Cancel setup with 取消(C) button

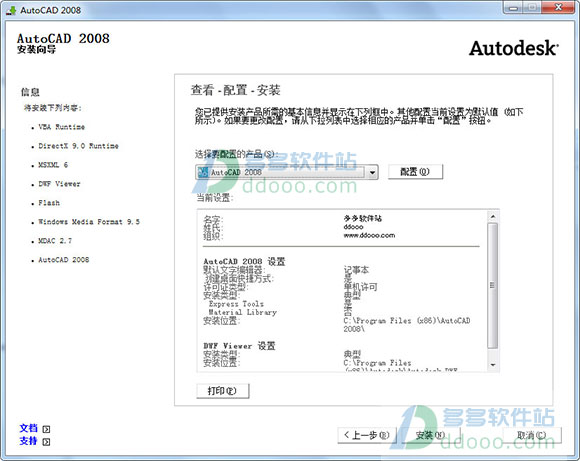pos(532,435)
